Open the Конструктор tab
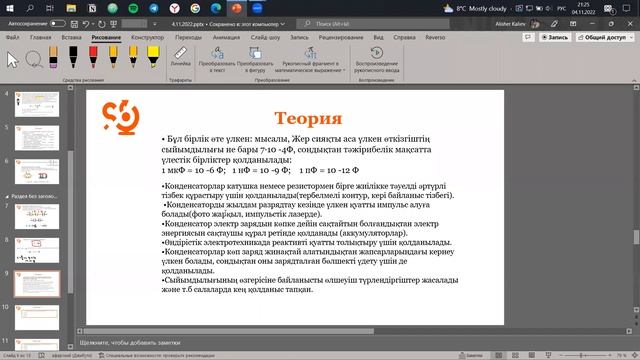640x360 pixels. [x=147, y=37]
